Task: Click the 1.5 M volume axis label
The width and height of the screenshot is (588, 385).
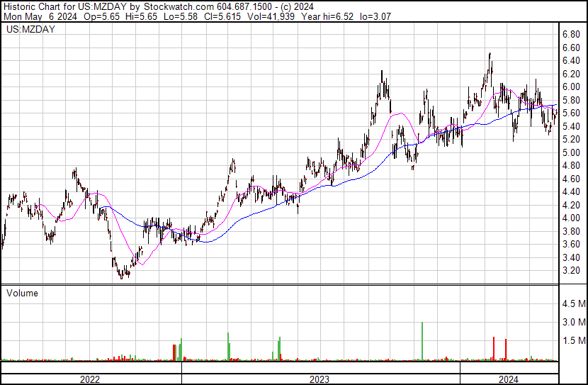Action: (x=574, y=340)
